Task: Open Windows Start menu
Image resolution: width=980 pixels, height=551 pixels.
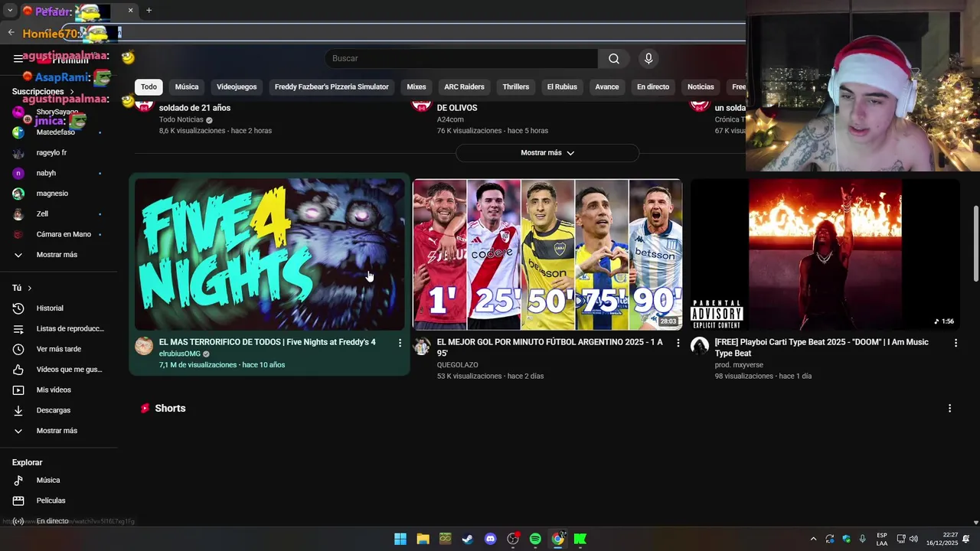Action: [x=400, y=539]
